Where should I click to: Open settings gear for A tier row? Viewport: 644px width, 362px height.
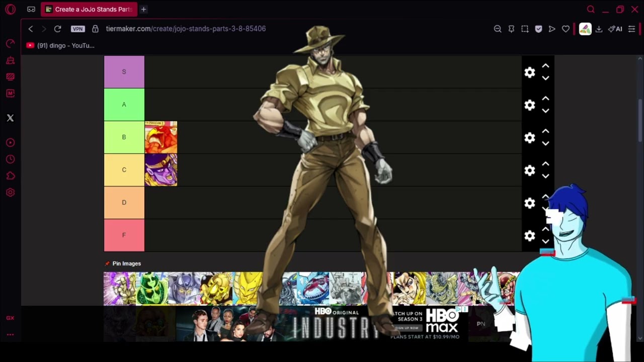click(x=530, y=105)
